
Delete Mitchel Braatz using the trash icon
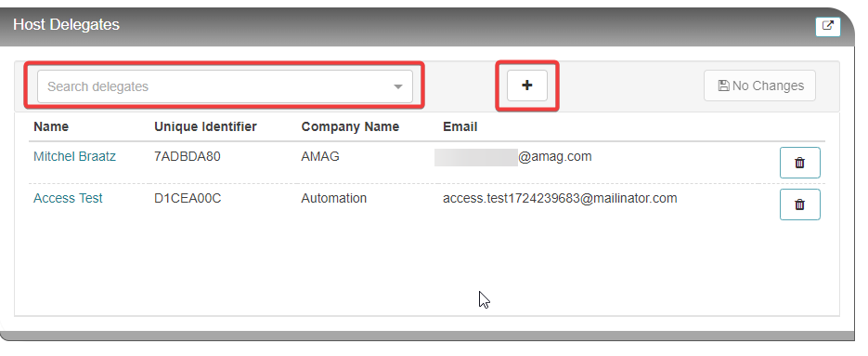coord(800,163)
